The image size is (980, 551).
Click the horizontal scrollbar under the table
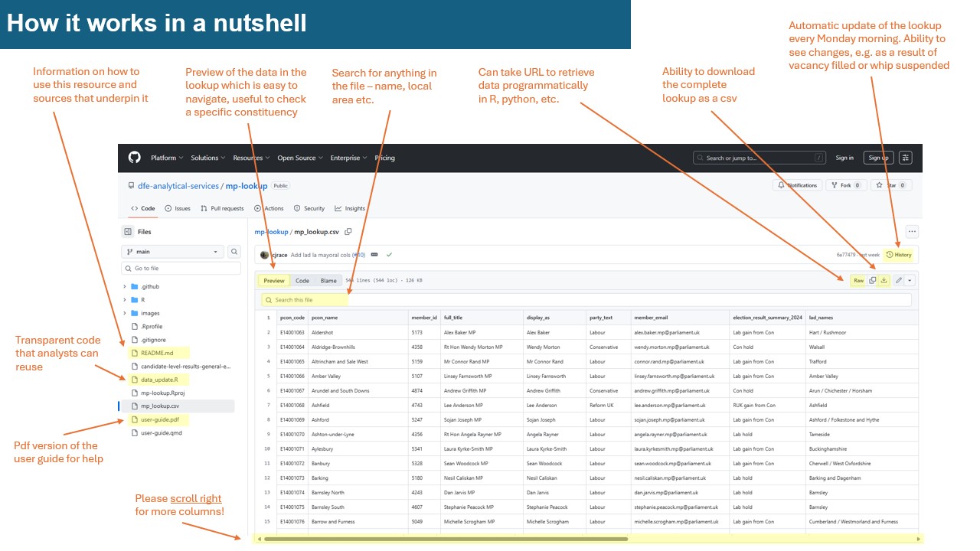444,539
